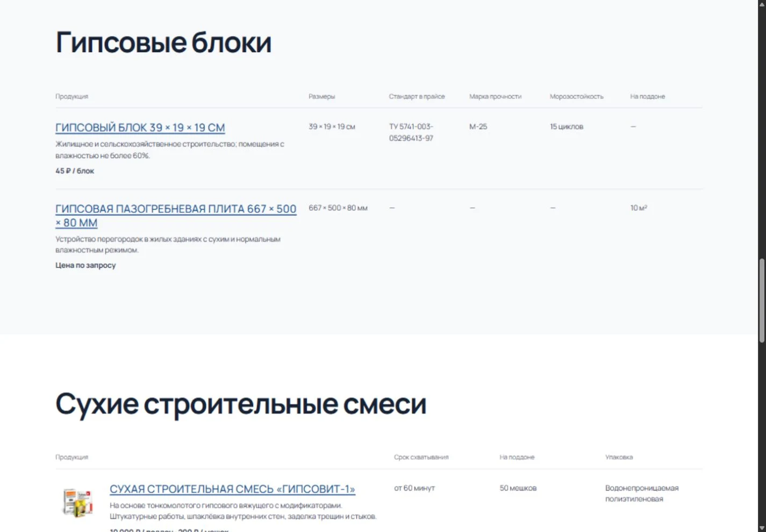This screenshot has height=532, width=766.
Task: Click the 10 м² pallet value
Action: (x=639, y=208)
